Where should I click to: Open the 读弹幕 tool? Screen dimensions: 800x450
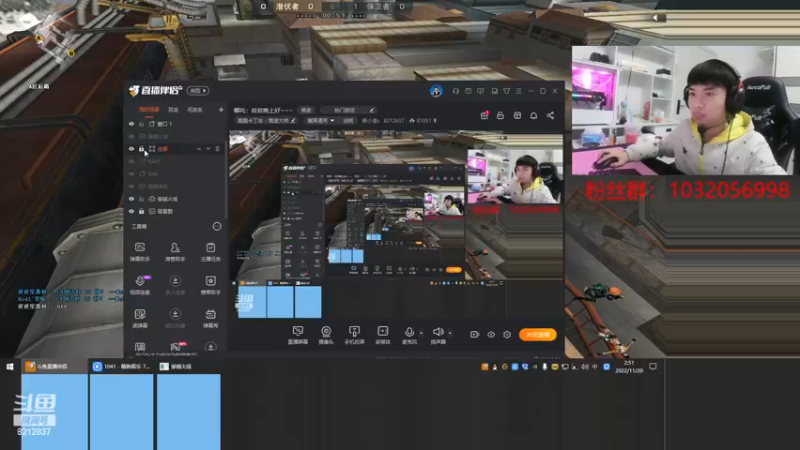[140, 318]
